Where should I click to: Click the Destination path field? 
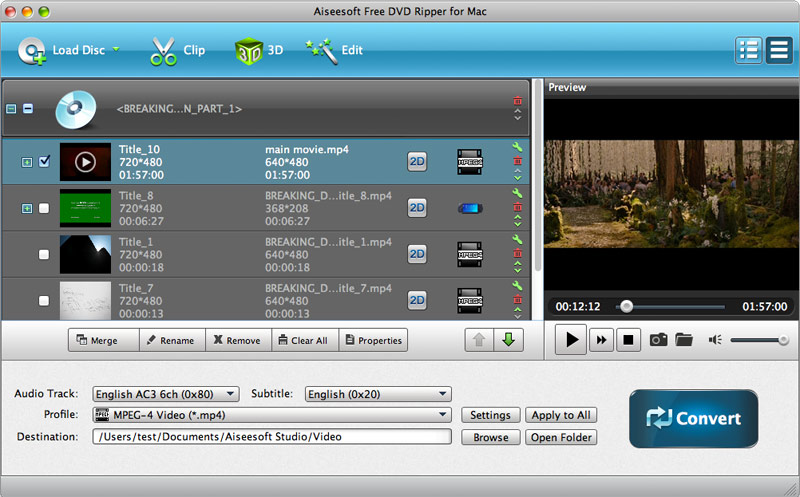pyautogui.click(x=272, y=437)
